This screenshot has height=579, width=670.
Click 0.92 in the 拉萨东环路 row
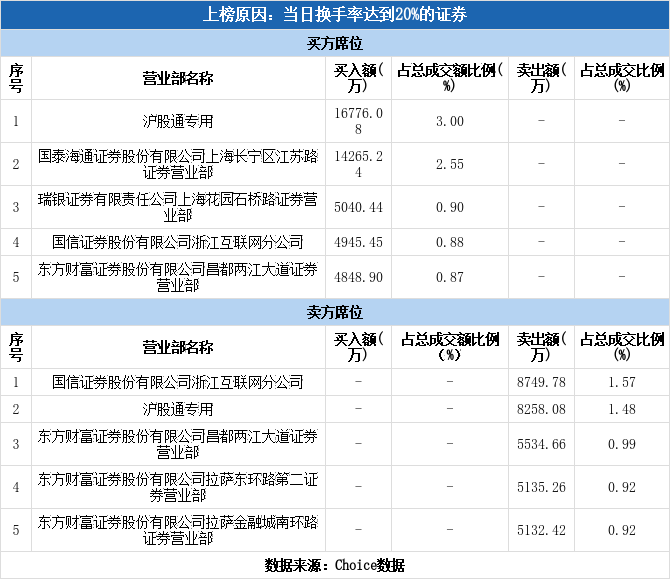(622, 487)
